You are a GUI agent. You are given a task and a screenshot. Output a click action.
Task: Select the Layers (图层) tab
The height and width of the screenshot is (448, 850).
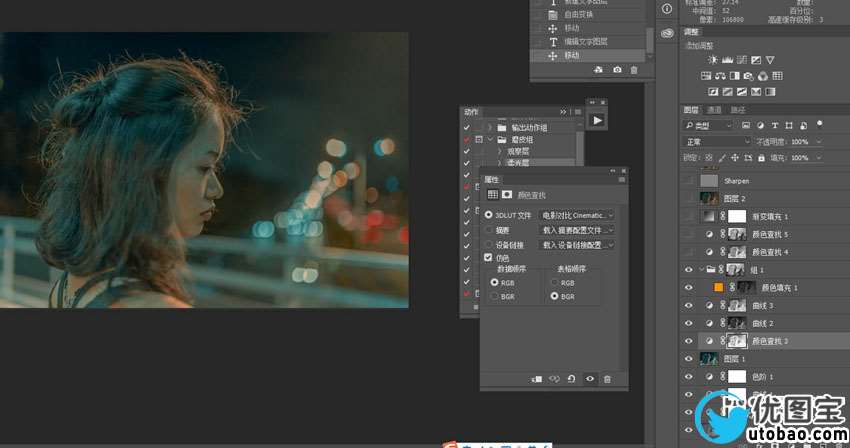[x=691, y=110]
